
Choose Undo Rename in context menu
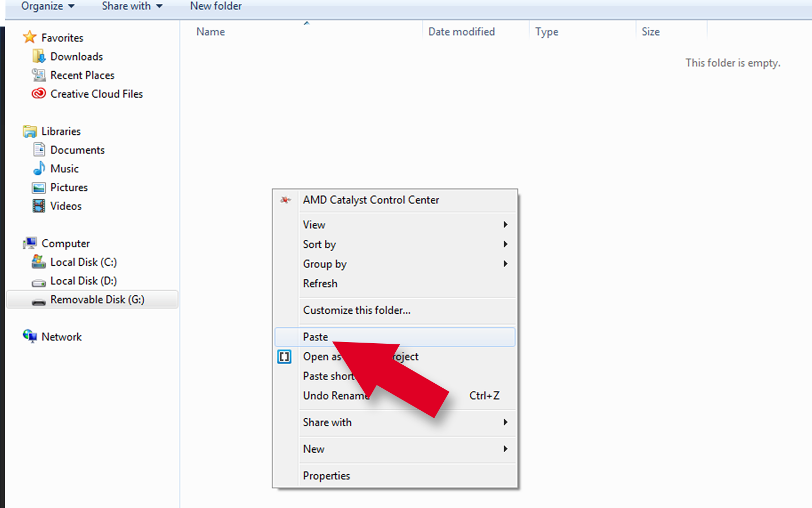coord(395,396)
